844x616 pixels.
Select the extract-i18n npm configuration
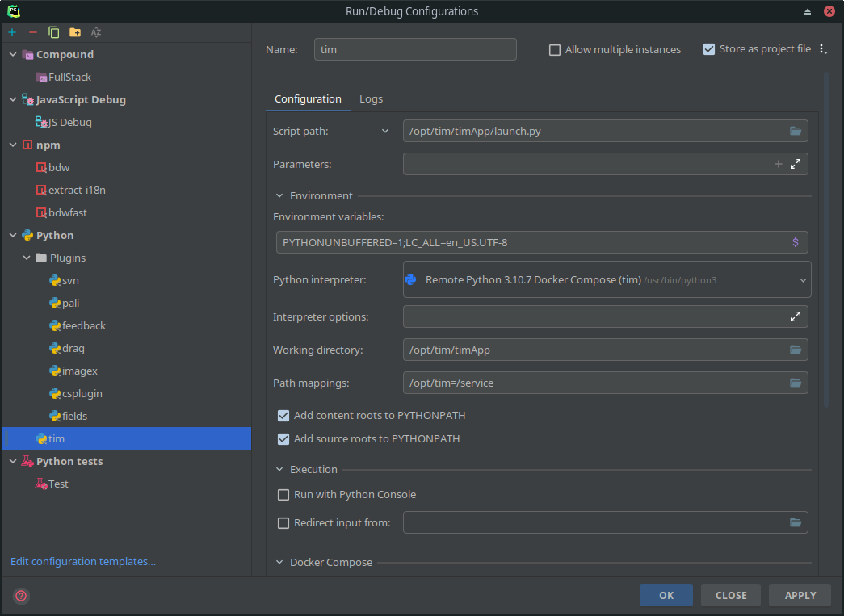coord(127,190)
